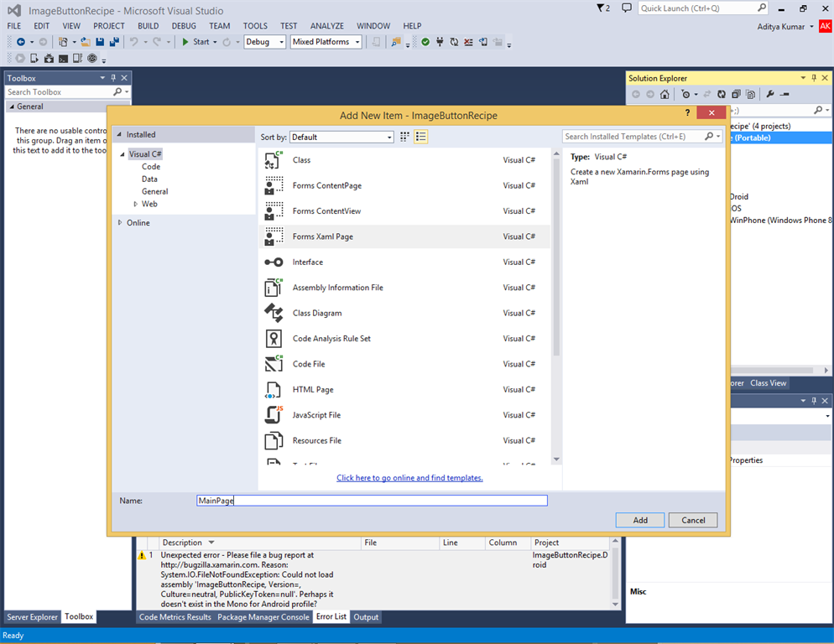Click the link to find templates online
Viewport: 834px width, 644px height.
click(x=409, y=478)
